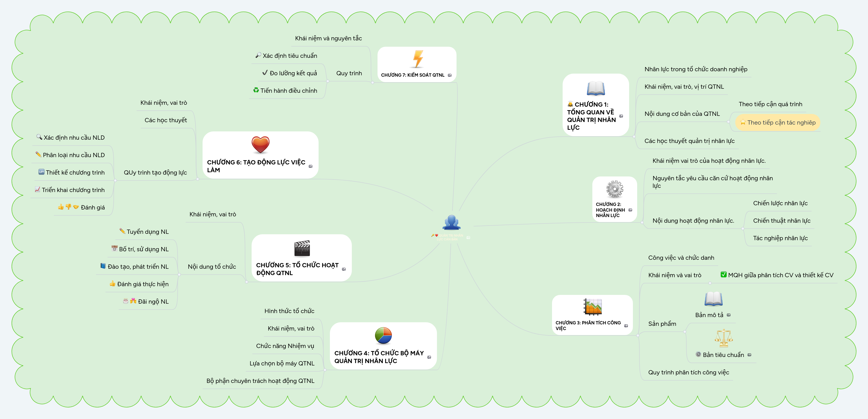Collapse the Nội dung tổ chức branch

point(179,274)
